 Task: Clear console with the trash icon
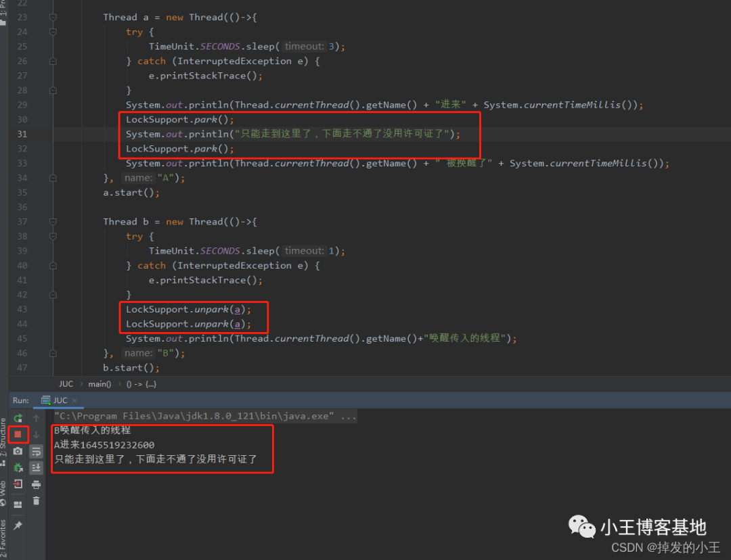37,501
